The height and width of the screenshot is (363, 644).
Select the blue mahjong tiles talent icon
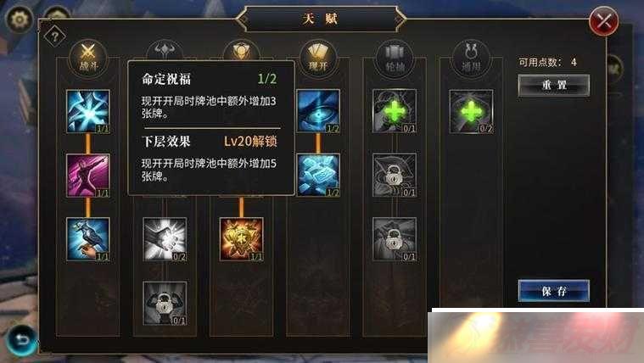(318, 176)
